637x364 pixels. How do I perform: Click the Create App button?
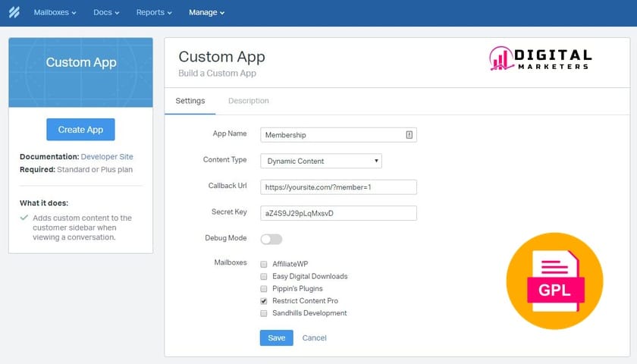pyautogui.click(x=80, y=130)
